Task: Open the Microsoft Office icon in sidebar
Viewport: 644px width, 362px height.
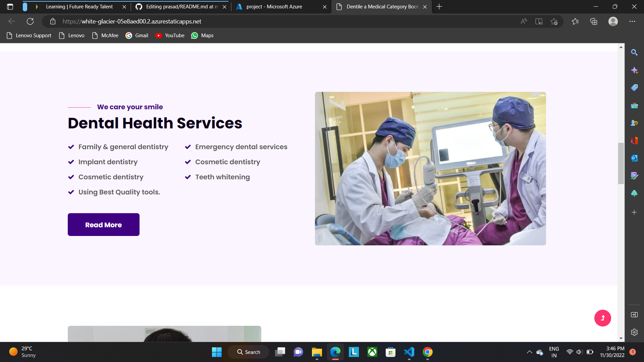Action: (634, 140)
